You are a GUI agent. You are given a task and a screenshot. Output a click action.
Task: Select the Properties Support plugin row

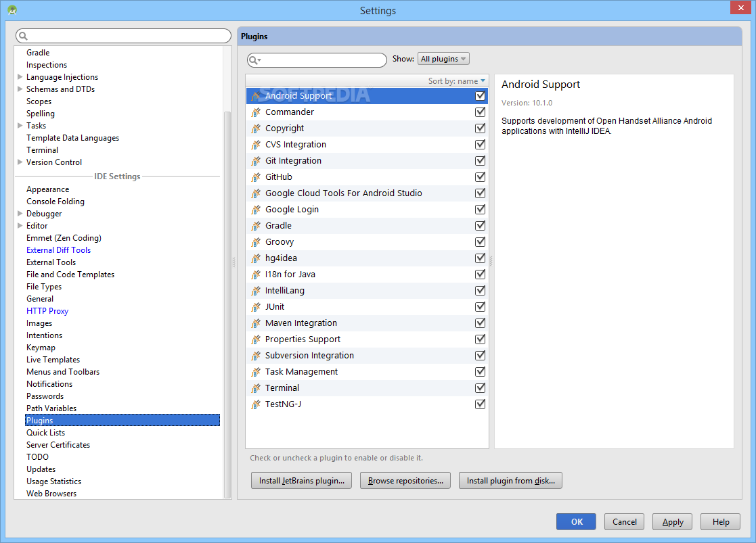coord(367,339)
